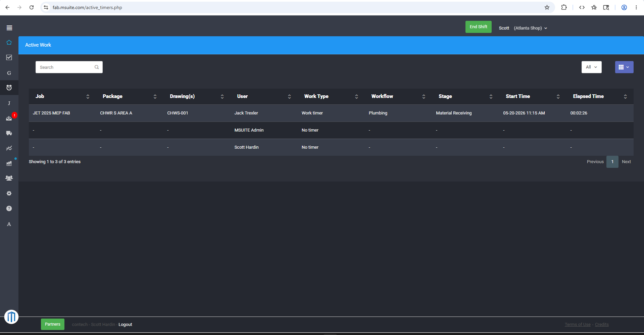The image size is (644, 335).
Task: Open the delivery truck sidebar icon
Action: point(9,133)
